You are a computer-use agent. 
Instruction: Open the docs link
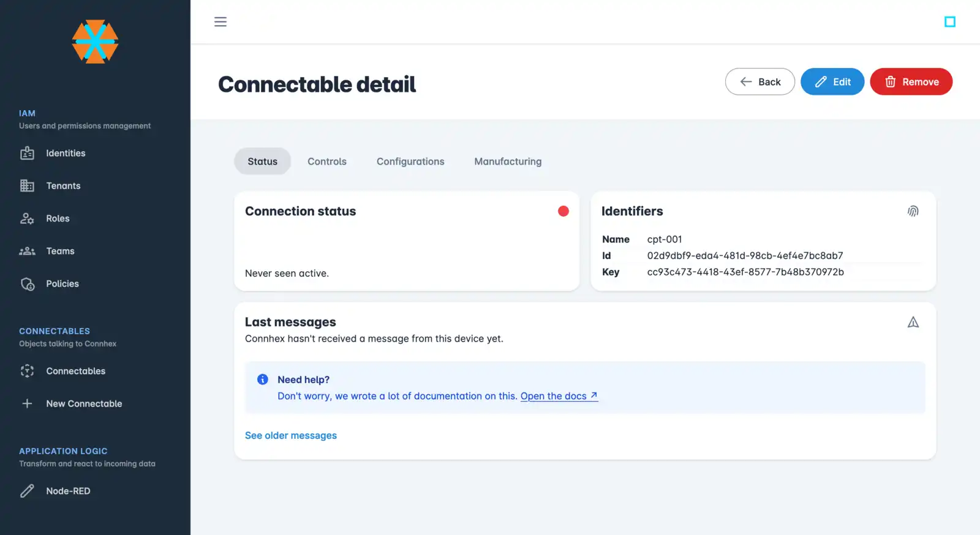(x=559, y=396)
